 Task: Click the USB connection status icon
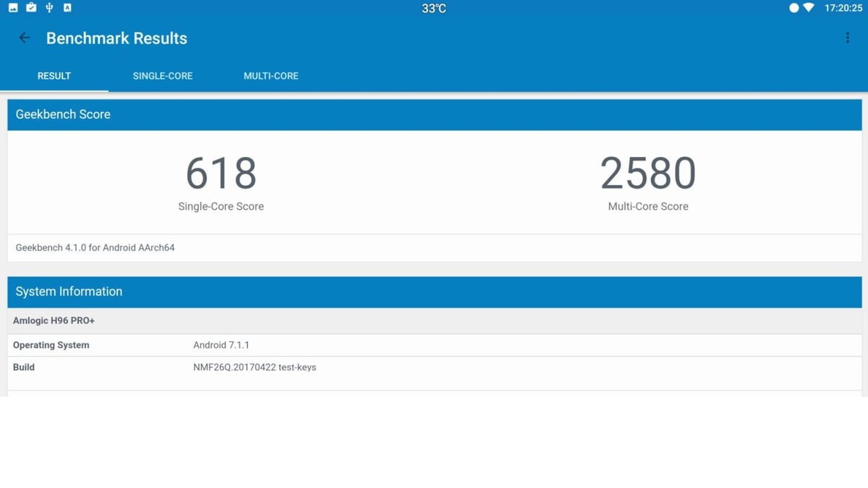[x=48, y=8]
